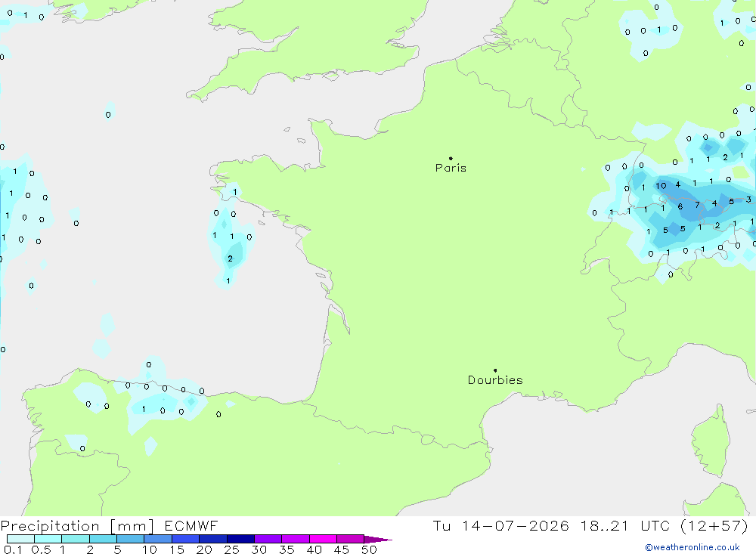Click the '30' legend scale label
The width and height of the screenshot is (756, 554).
click(x=259, y=549)
